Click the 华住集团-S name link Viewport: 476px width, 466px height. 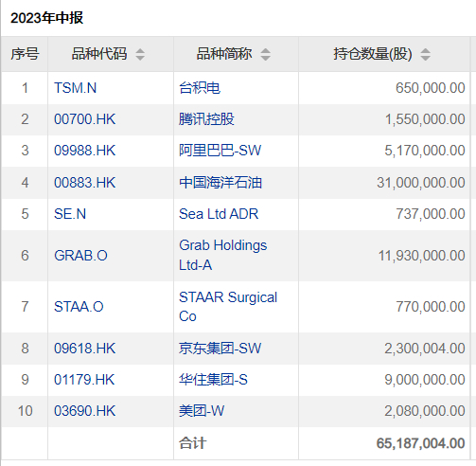(x=213, y=380)
